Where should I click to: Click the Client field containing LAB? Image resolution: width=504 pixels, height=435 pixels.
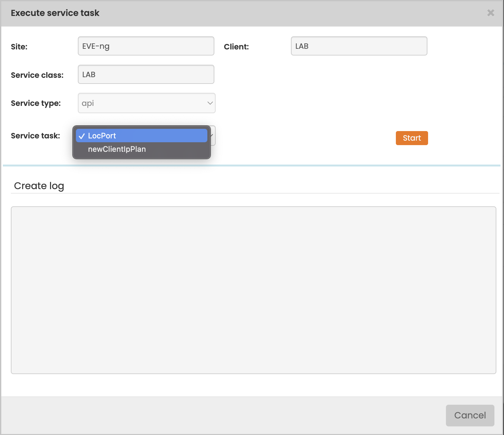[359, 46]
